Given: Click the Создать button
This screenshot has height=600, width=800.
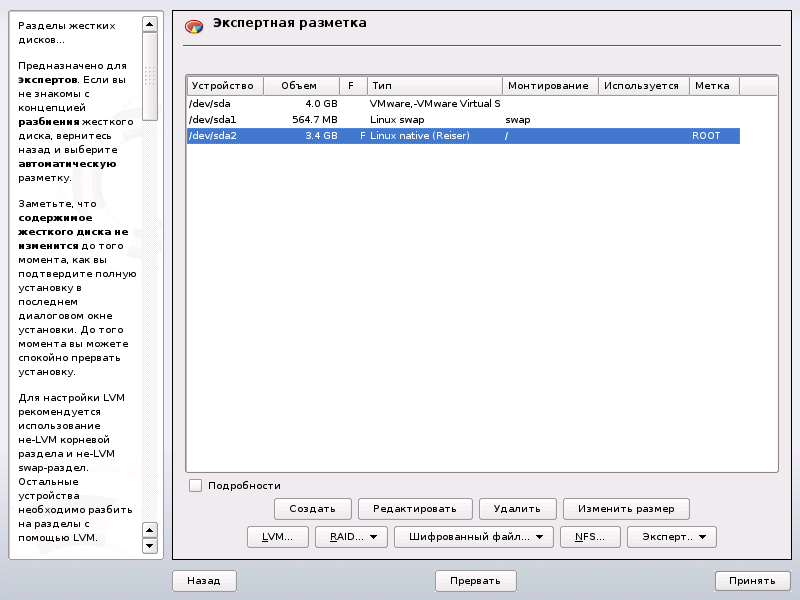Looking at the screenshot, I should point(312,509).
